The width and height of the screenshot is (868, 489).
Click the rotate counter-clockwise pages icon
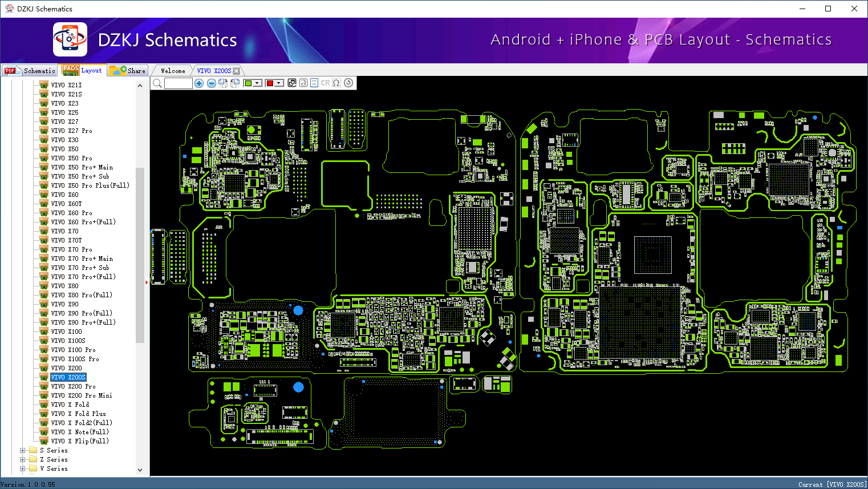coord(235,83)
